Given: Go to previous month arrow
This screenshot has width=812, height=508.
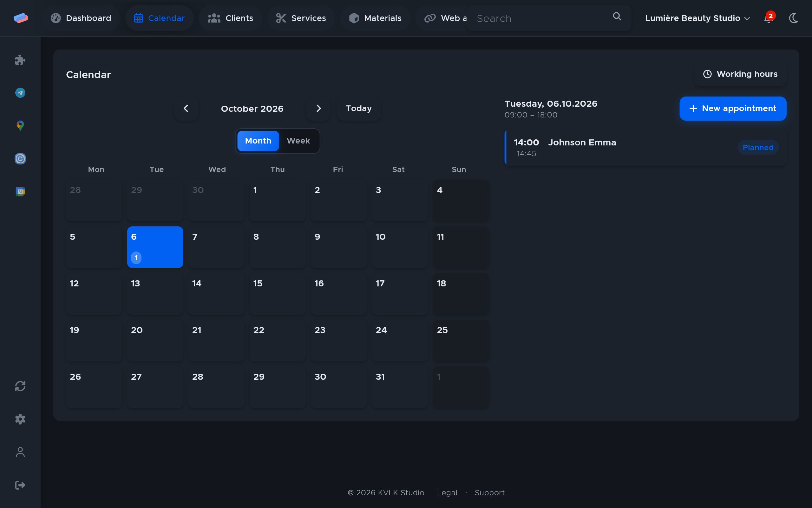Looking at the screenshot, I should (x=186, y=108).
